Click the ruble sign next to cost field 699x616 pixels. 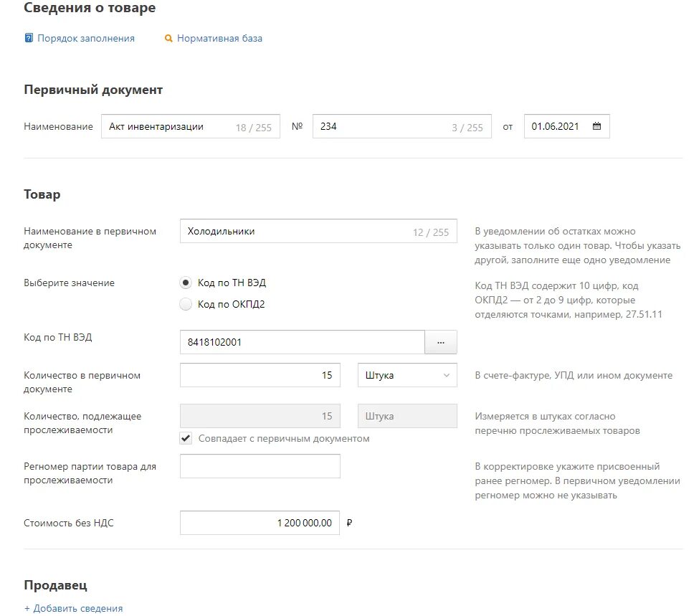pos(349,523)
